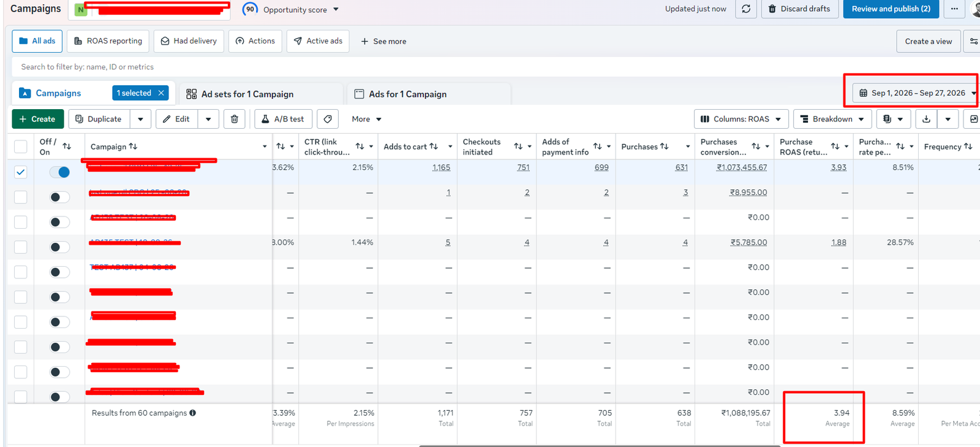
Task: Open the Columns: ROAS dropdown
Action: coord(741,119)
